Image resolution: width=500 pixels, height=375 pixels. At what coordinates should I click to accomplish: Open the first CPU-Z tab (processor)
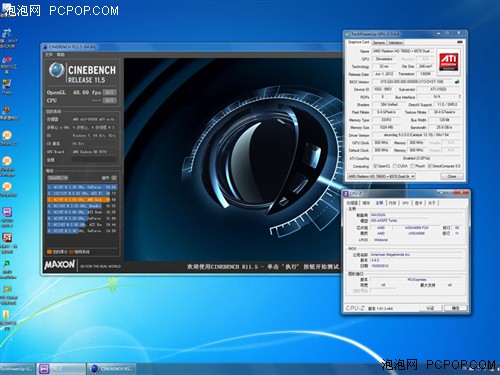(352, 203)
